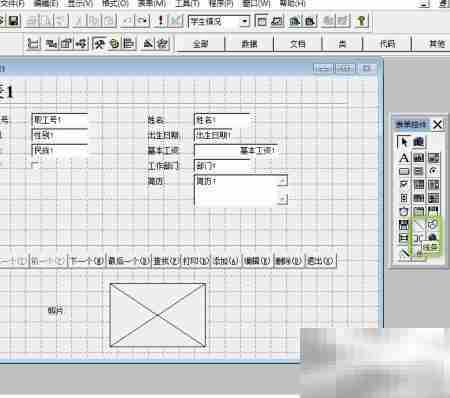Click the Redo toolbar icon
The image size is (450, 398).
tap(142, 21)
